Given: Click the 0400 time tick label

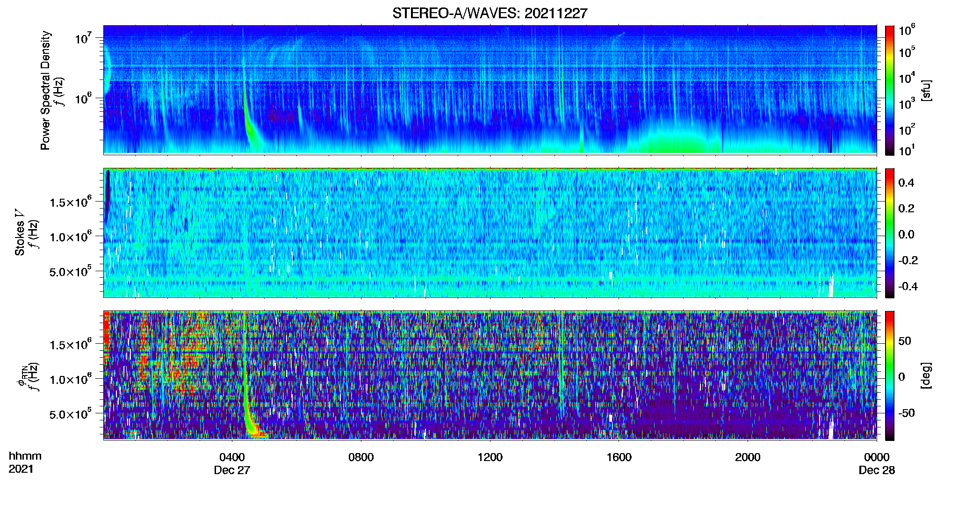Looking at the screenshot, I should [x=232, y=457].
